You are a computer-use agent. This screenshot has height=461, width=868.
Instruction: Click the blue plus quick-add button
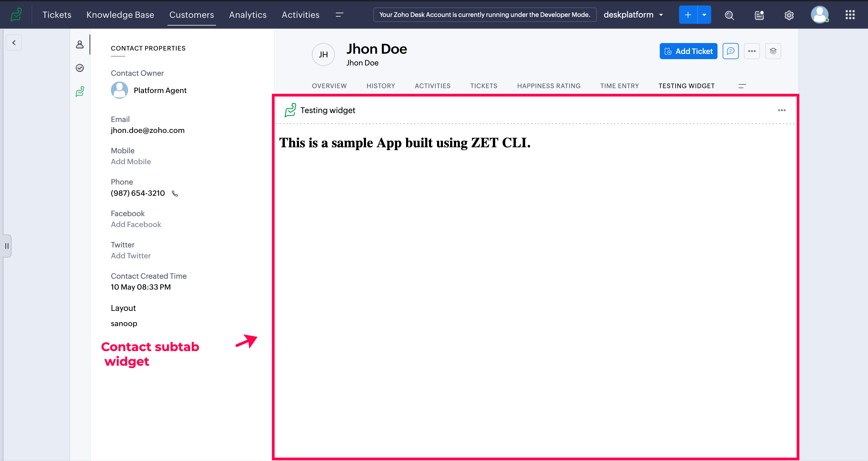click(x=688, y=14)
